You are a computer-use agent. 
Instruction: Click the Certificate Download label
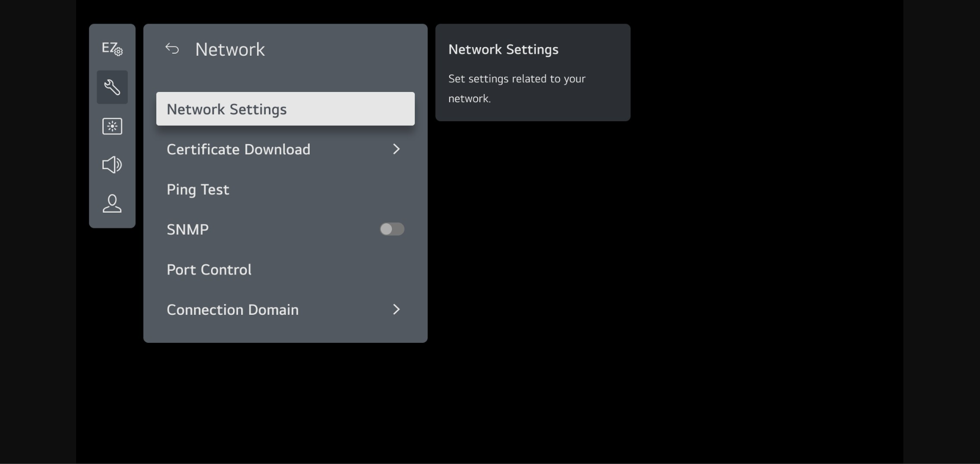pyautogui.click(x=238, y=149)
